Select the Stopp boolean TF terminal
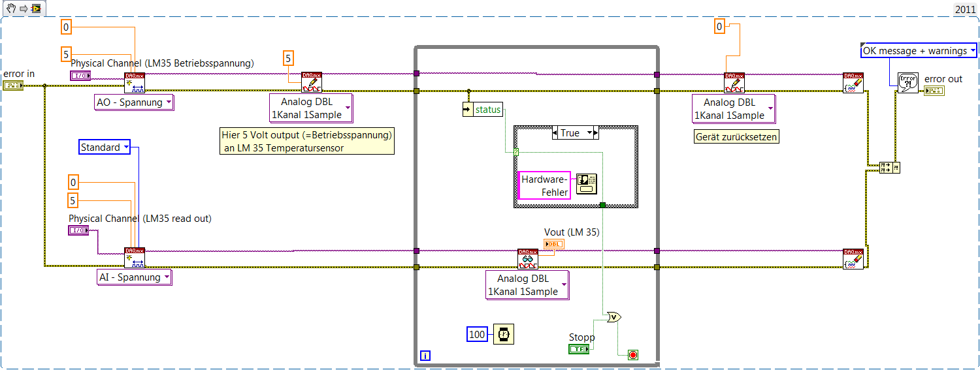 [x=579, y=349]
